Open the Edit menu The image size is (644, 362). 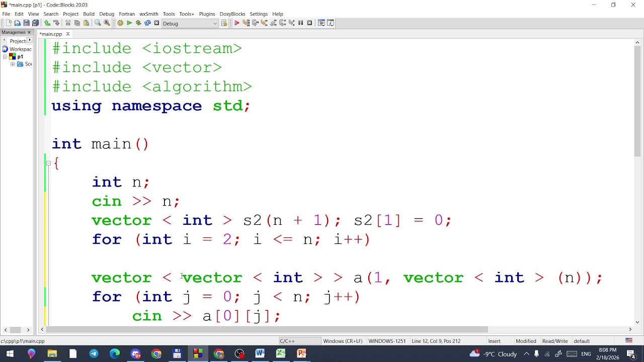click(x=19, y=14)
